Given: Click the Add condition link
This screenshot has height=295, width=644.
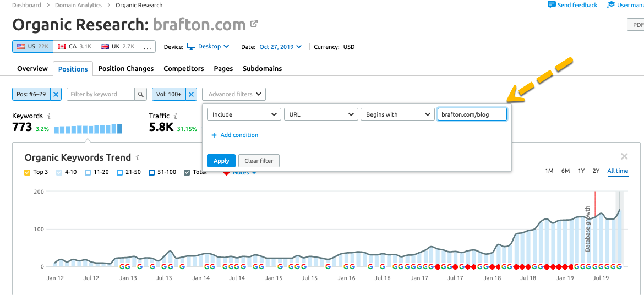Looking at the screenshot, I should coord(234,135).
